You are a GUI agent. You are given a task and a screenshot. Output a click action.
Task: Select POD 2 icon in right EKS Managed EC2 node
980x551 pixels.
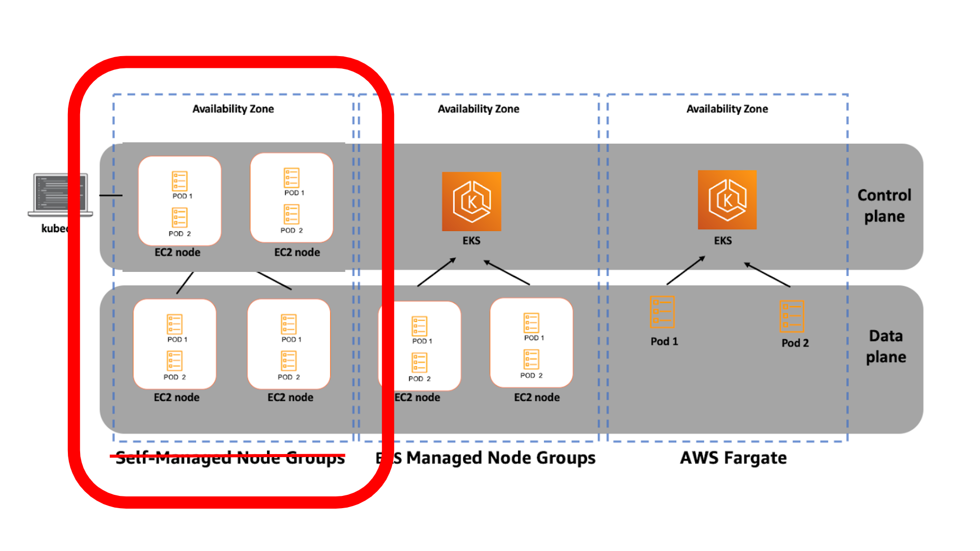click(531, 359)
